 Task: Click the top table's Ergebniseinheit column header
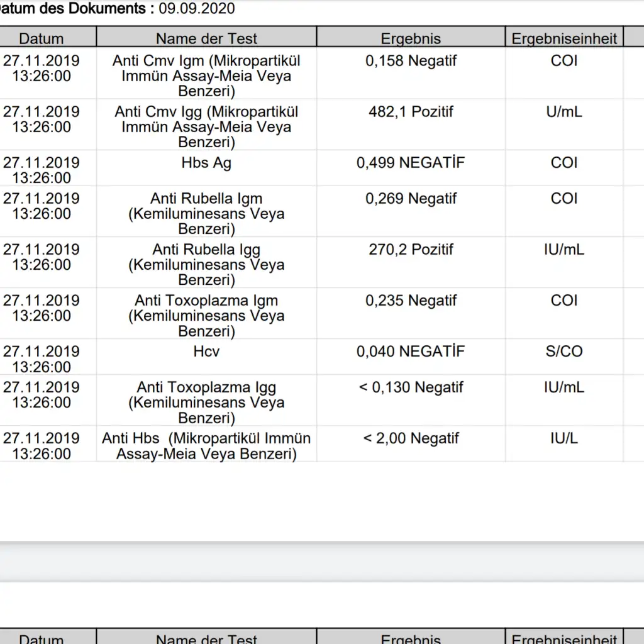[564, 38]
